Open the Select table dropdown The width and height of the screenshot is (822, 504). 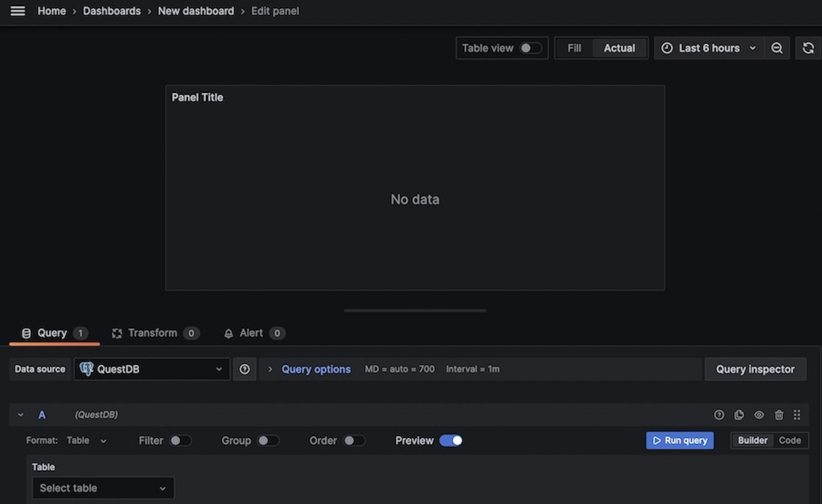tap(103, 488)
